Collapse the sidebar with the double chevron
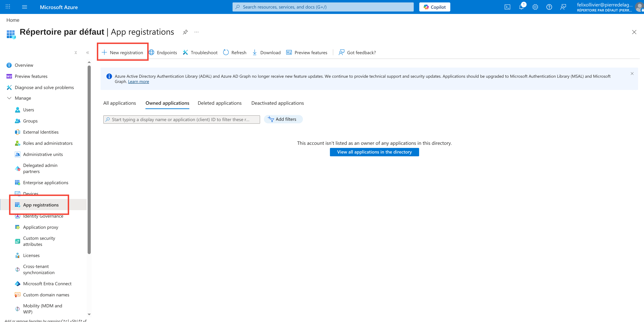Image resolution: width=644 pixels, height=322 pixels. pos(87,52)
